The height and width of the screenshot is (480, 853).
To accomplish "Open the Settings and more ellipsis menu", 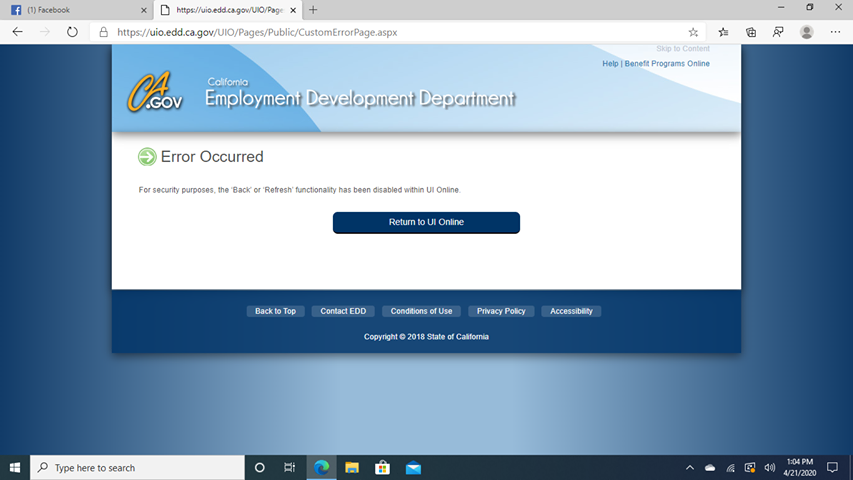I will coord(836,32).
